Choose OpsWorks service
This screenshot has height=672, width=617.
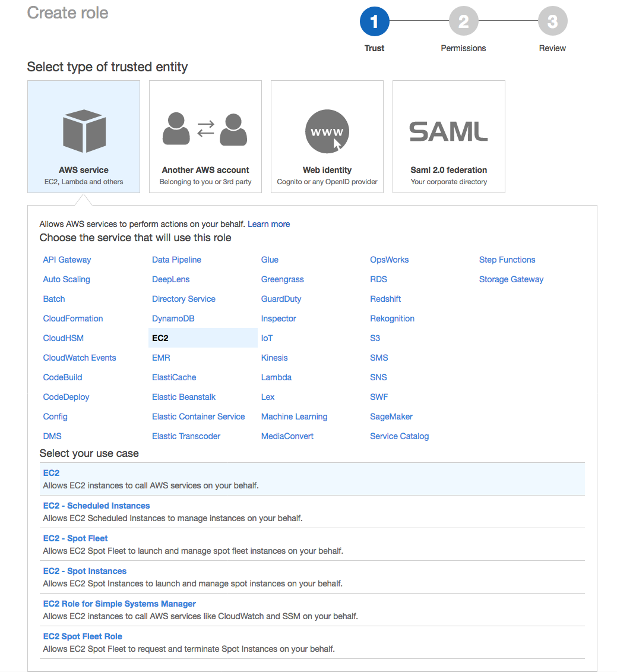tap(389, 260)
